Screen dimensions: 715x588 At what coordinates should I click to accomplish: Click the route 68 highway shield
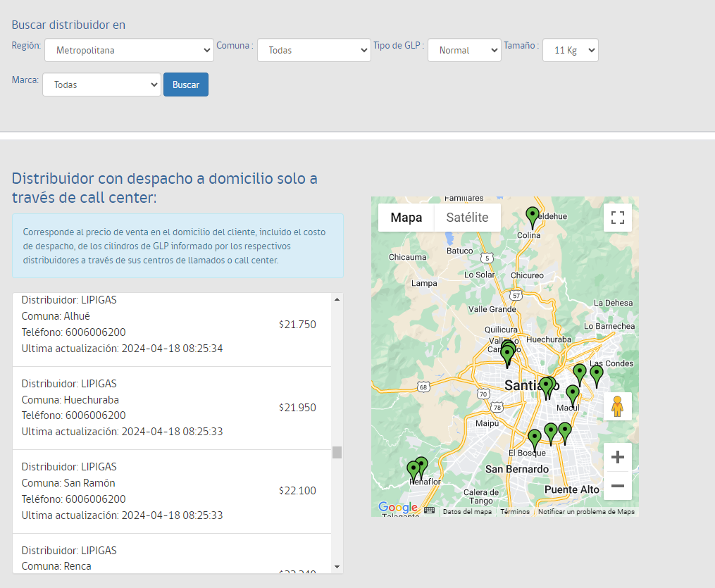pos(423,387)
